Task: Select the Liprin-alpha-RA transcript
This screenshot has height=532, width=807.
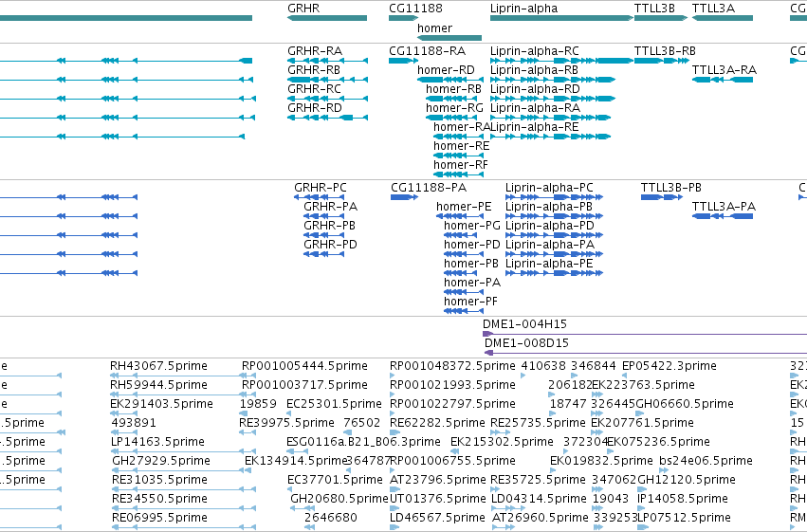Action: coord(550,118)
